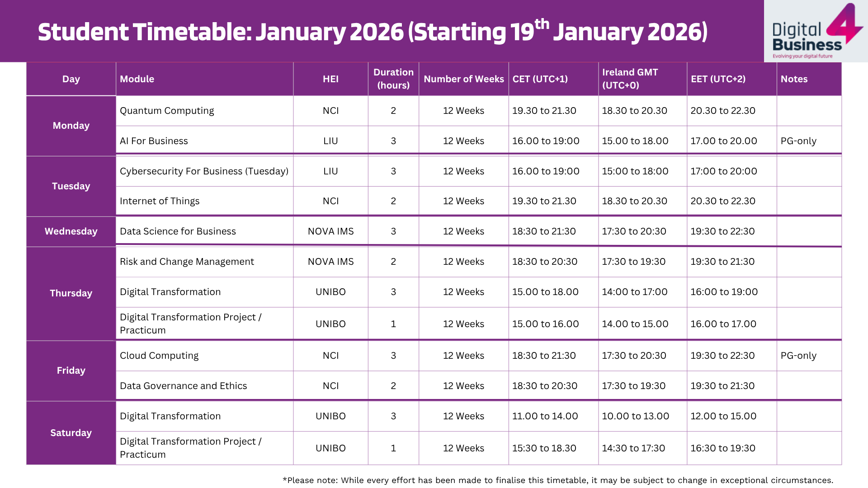Select the Data Science for Business cell
868x488 pixels.
[178, 231]
